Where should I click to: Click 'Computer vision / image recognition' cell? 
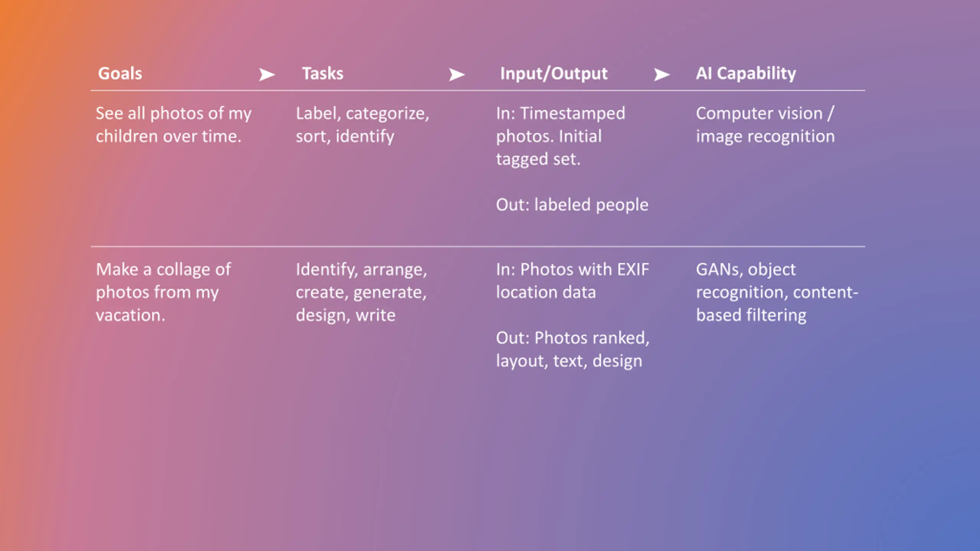click(765, 125)
